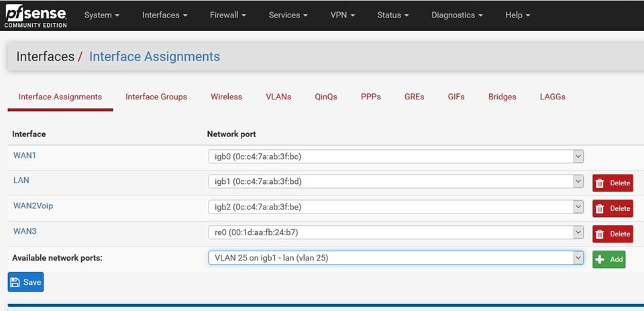This screenshot has width=644, height=311.
Task: Switch to the Interface Groups tab
Action: (x=156, y=97)
